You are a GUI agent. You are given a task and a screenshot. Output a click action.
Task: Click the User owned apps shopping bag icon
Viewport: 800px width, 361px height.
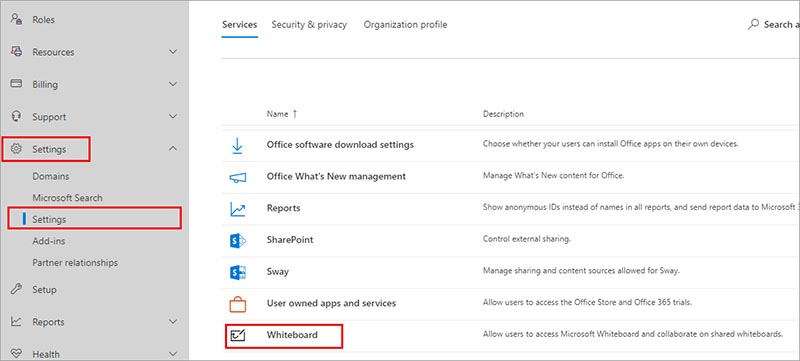(x=238, y=304)
